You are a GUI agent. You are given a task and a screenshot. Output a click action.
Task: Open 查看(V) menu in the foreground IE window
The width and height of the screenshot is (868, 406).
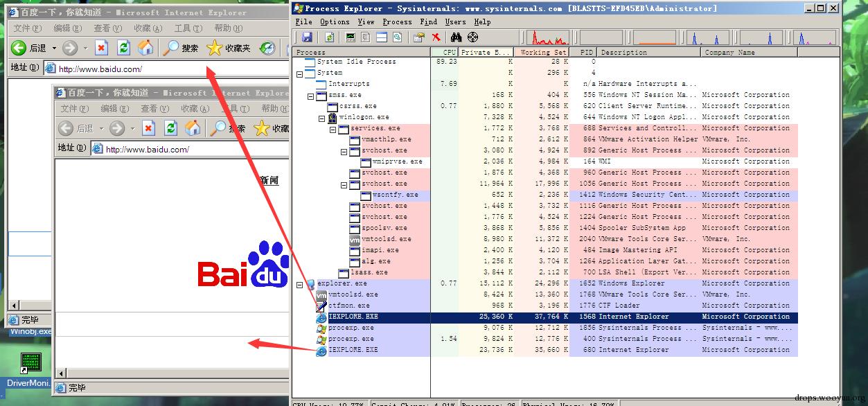pos(154,109)
